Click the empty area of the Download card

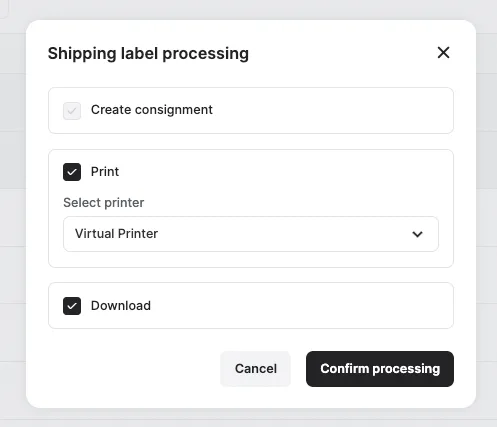(300, 306)
